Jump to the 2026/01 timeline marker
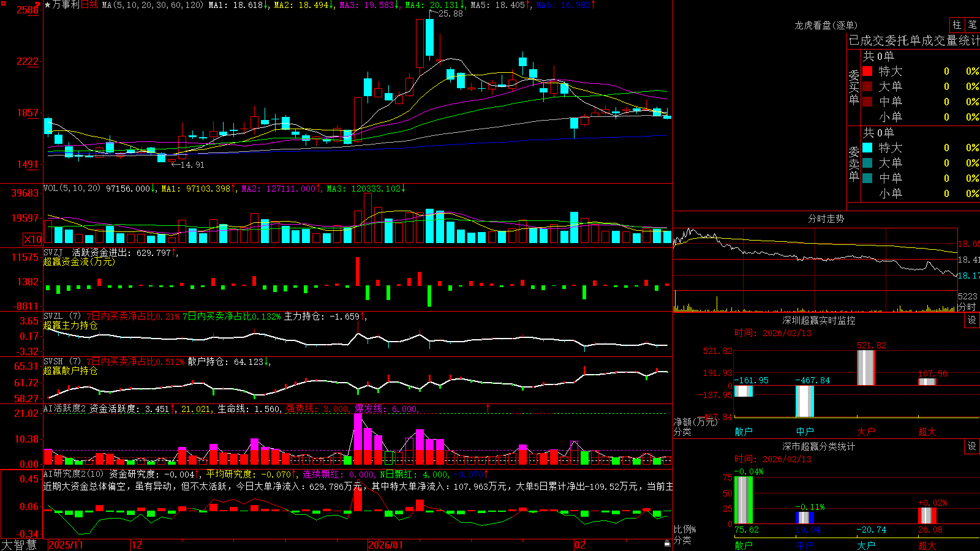The width and height of the screenshot is (980, 551). (386, 545)
